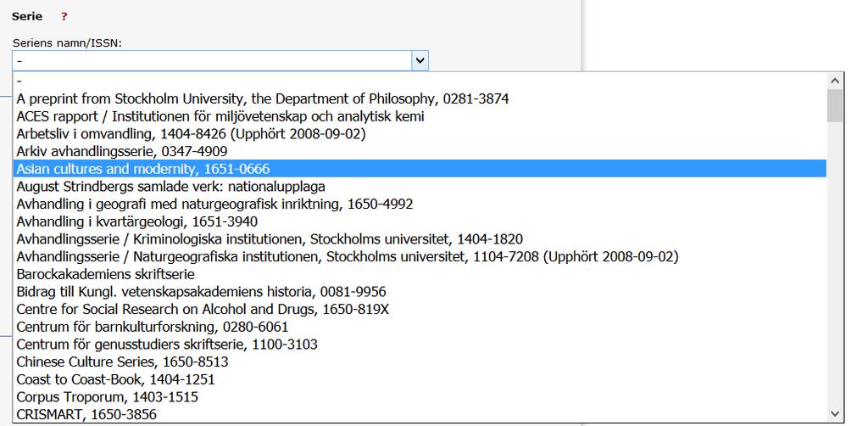Select 'Barockakademiens skriftserie'
This screenshot has height=426, width=868.
(420, 273)
